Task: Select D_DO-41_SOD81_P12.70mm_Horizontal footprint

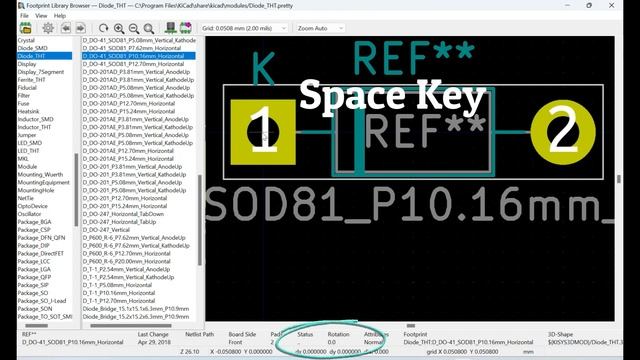Action: [133, 64]
